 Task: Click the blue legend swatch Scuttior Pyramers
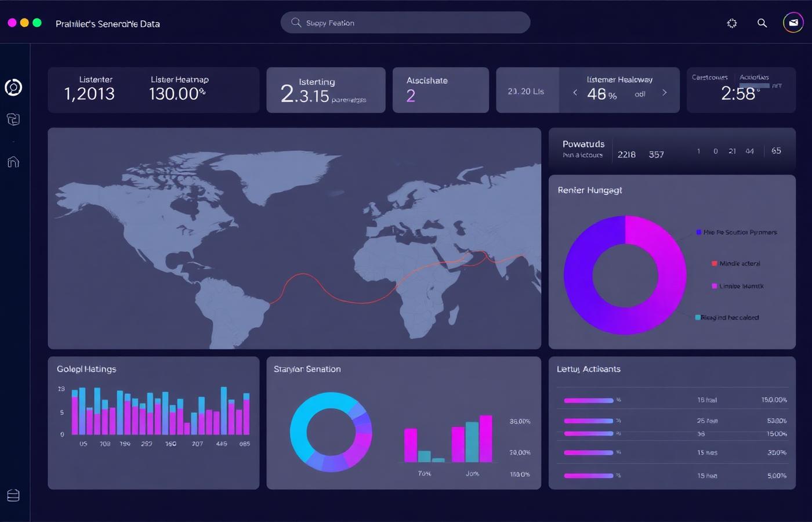pos(699,232)
